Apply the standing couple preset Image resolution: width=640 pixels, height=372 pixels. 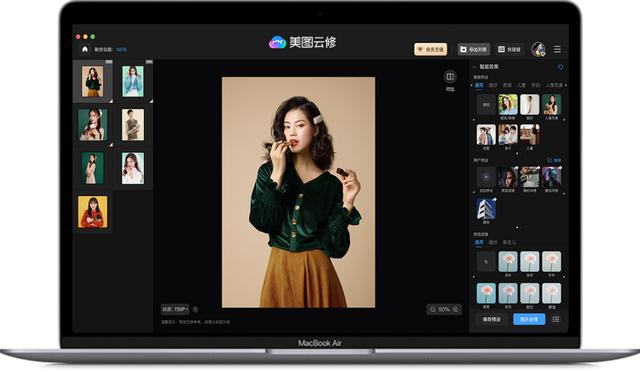pos(486,135)
